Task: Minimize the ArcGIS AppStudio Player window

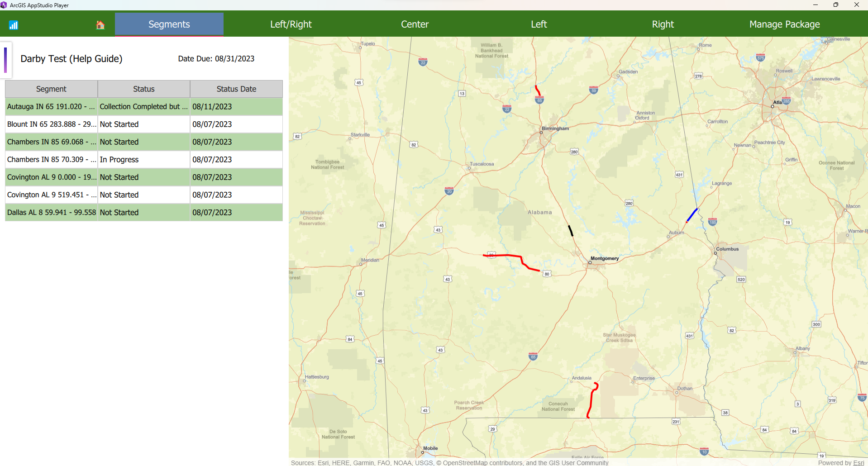Action: pyautogui.click(x=816, y=5)
